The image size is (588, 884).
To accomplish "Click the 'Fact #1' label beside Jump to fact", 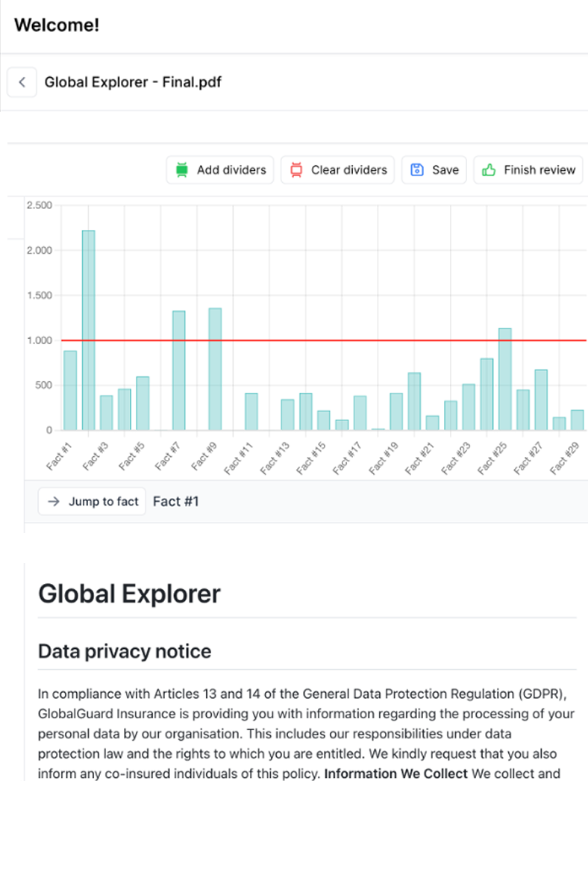I will pos(175,501).
